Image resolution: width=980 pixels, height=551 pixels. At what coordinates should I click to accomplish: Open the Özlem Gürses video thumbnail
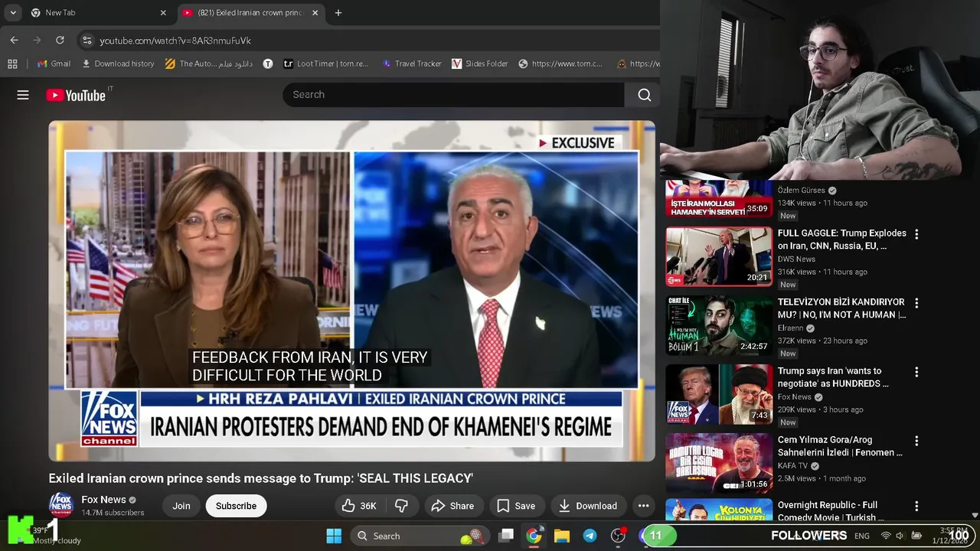(x=719, y=199)
